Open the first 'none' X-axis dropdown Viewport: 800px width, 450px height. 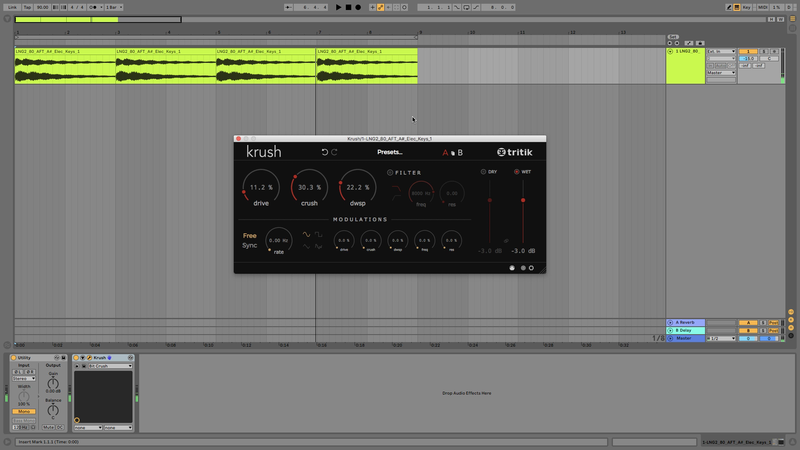(x=88, y=428)
